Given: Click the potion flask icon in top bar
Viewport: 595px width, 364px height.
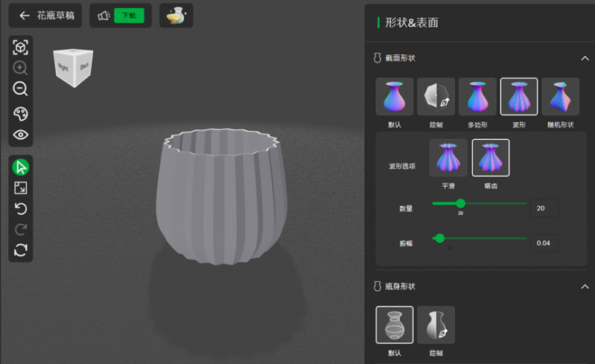Looking at the screenshot, I should click(x=176, y=16).
